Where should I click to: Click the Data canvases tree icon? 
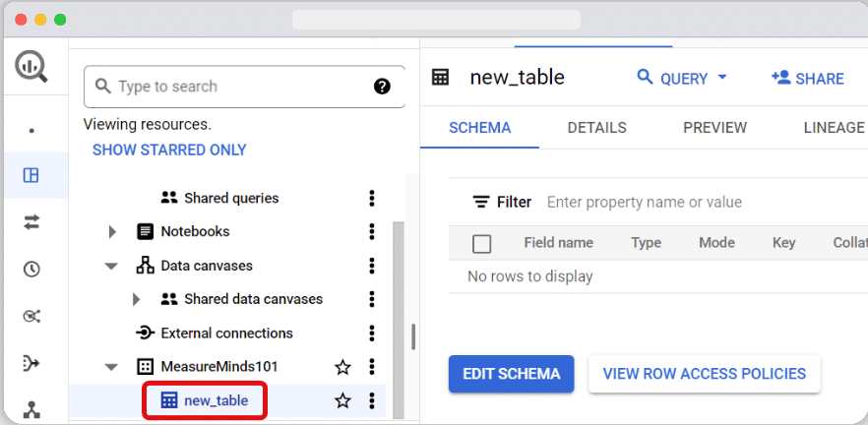pyautogui.click(x=145, y=266)
